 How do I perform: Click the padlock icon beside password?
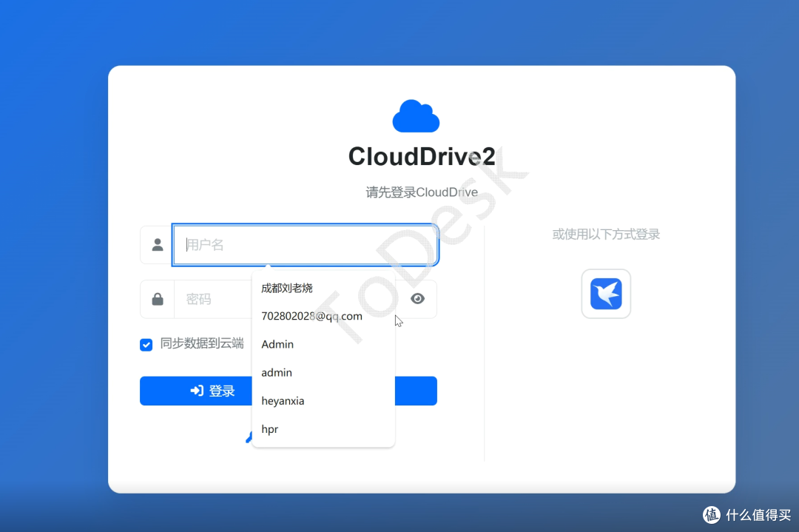click(x=158, y=299)
